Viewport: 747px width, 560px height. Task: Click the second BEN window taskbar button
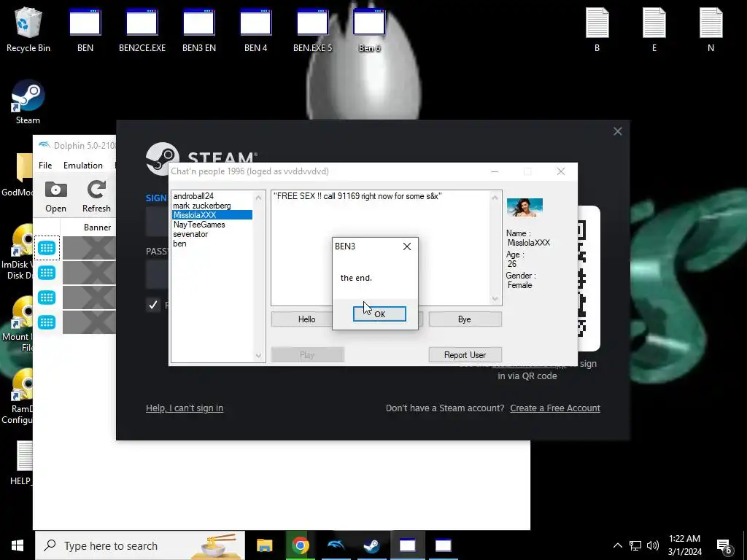pos(443,545)
